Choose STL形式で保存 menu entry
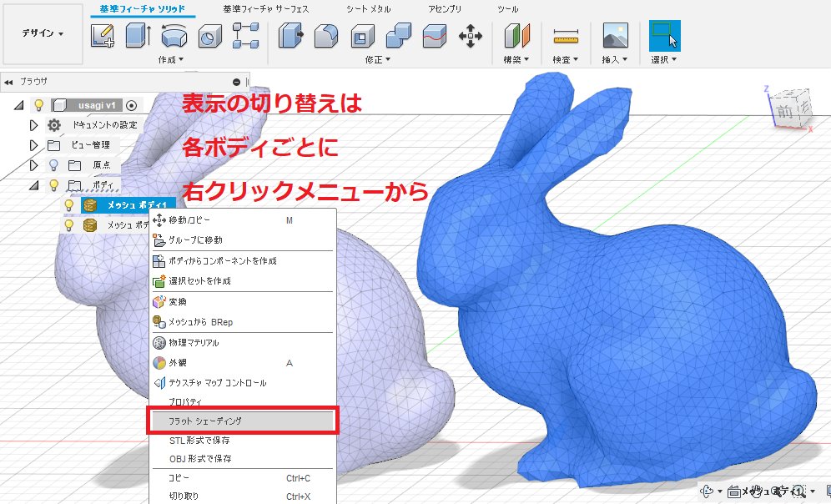Viewport: 831px width, 504px height. coord(243,441)
